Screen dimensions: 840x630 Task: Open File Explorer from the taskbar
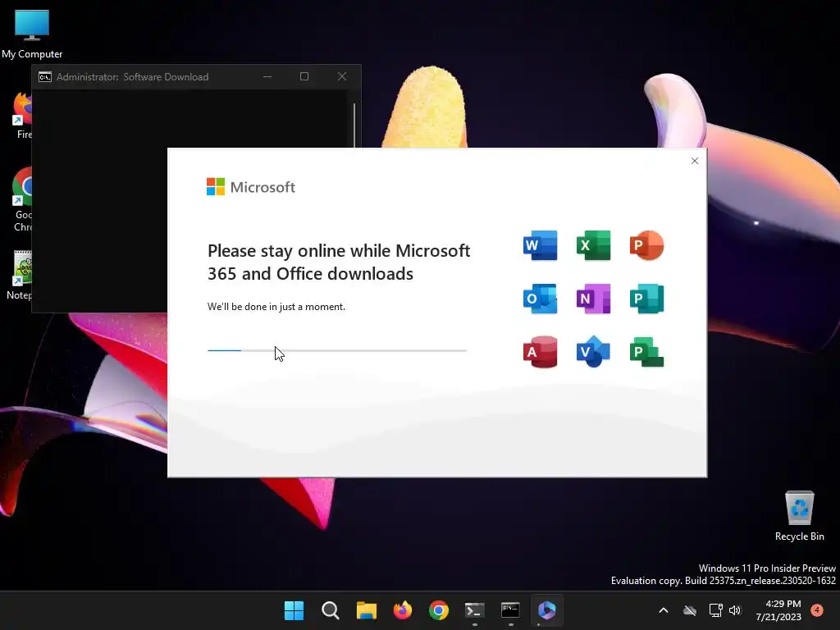[x=367, y=610]
